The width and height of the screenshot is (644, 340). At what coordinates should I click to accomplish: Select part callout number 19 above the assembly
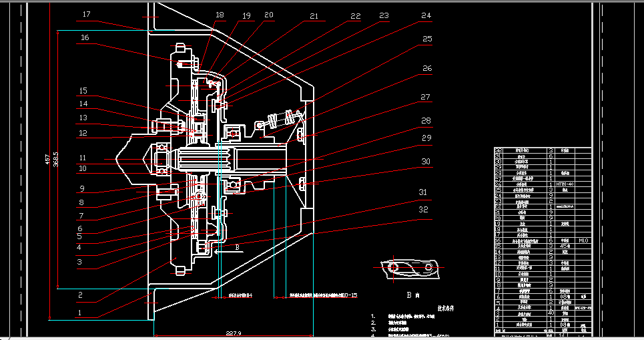pos(246,16)
